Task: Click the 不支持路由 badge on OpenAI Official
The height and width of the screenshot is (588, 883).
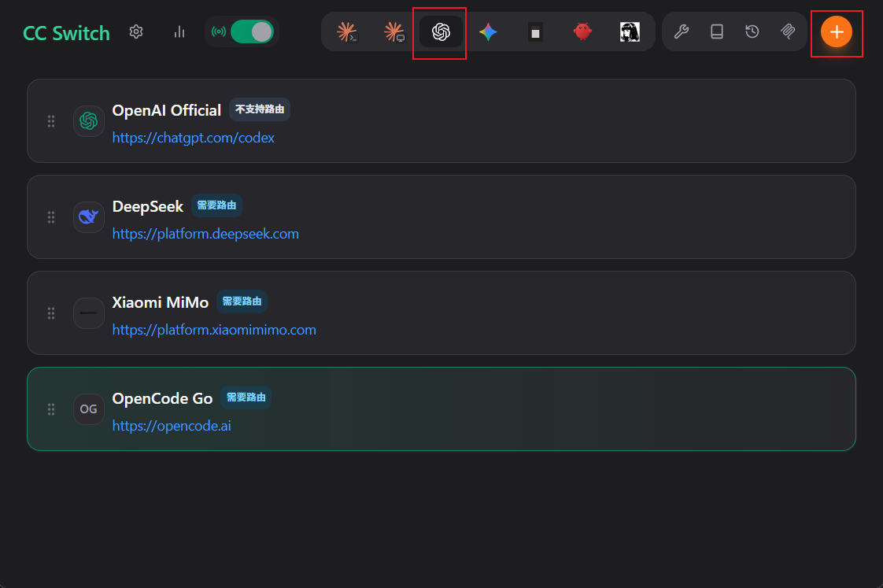Action: coord(260,109)
